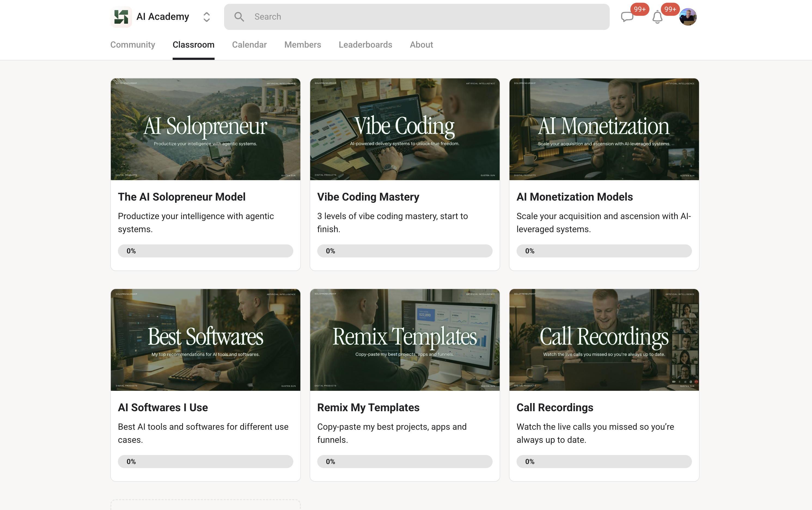Click progress bar of Remix My Templates

405,462
